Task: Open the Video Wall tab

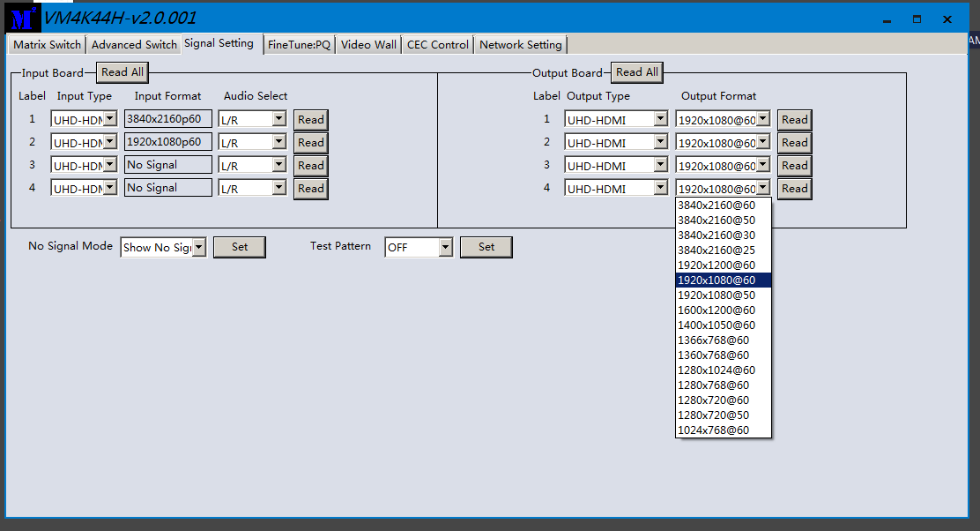Action: (x=368, y=45)
